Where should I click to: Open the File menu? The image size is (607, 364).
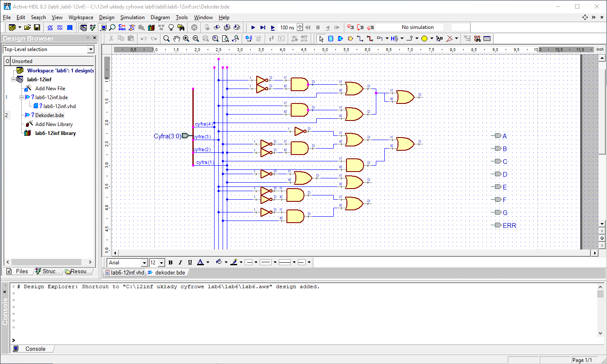[x=7, y=17]
